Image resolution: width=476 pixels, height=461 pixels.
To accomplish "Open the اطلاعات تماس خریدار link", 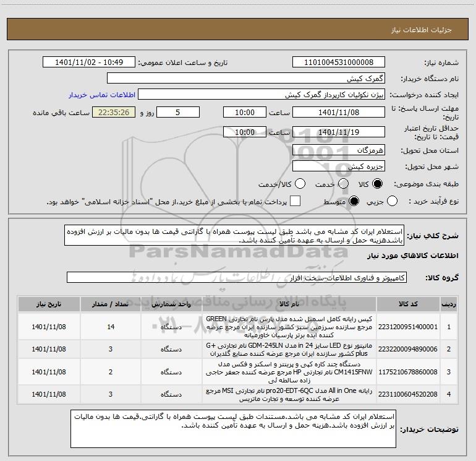I will pos(102,95).
